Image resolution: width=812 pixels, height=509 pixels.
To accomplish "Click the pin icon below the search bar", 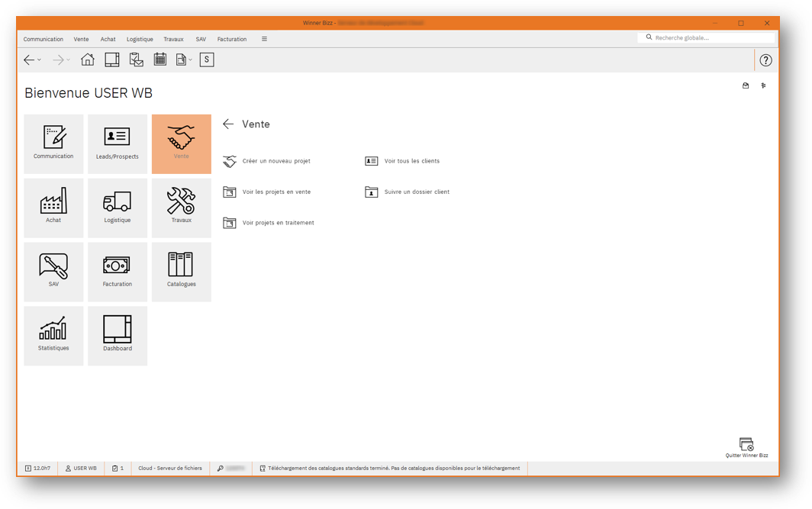I will (763, 85).
